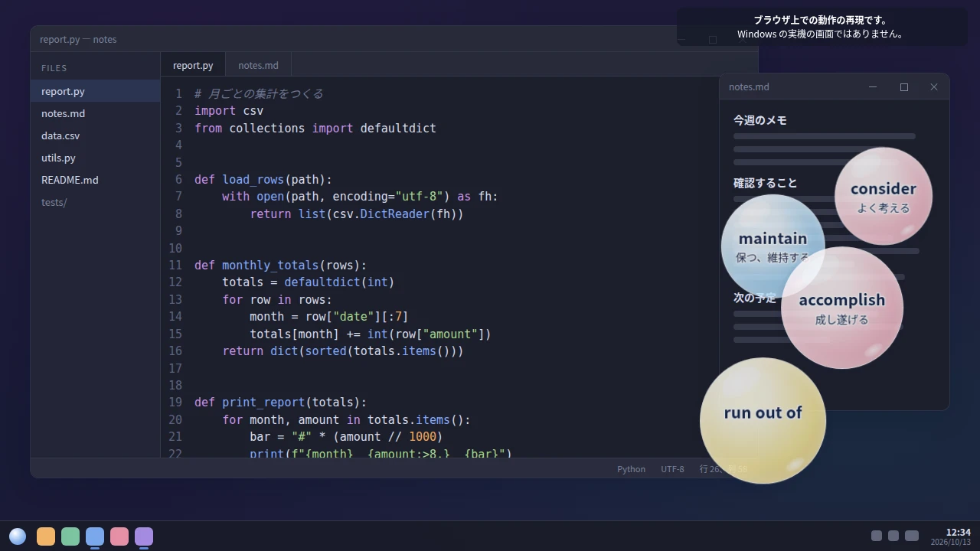Pop the "maintain" word bubble

773,246
